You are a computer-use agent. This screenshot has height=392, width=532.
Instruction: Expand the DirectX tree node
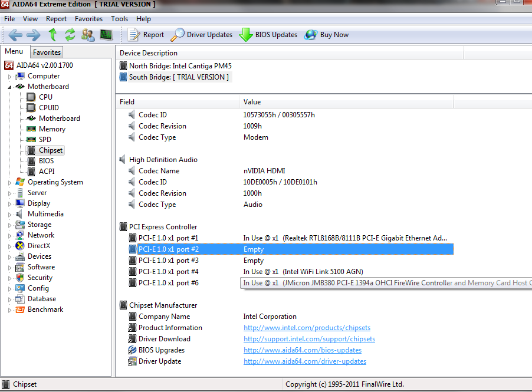(x=10, y=246)
